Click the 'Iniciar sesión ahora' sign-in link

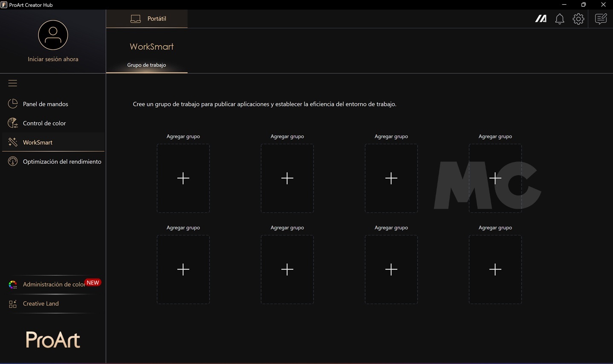[x=53, y=59]
